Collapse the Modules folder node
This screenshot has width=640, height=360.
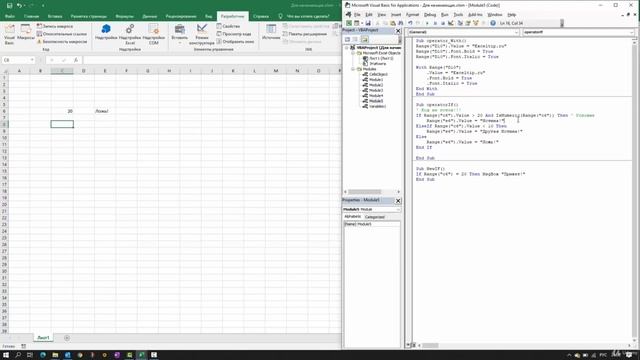pos(353,69)
